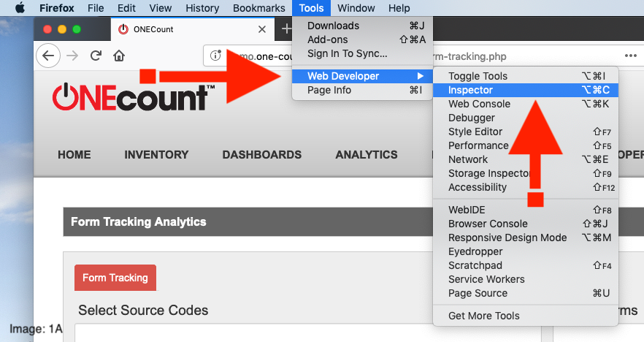Show site information icon in address bar

(x=215, y=56)
